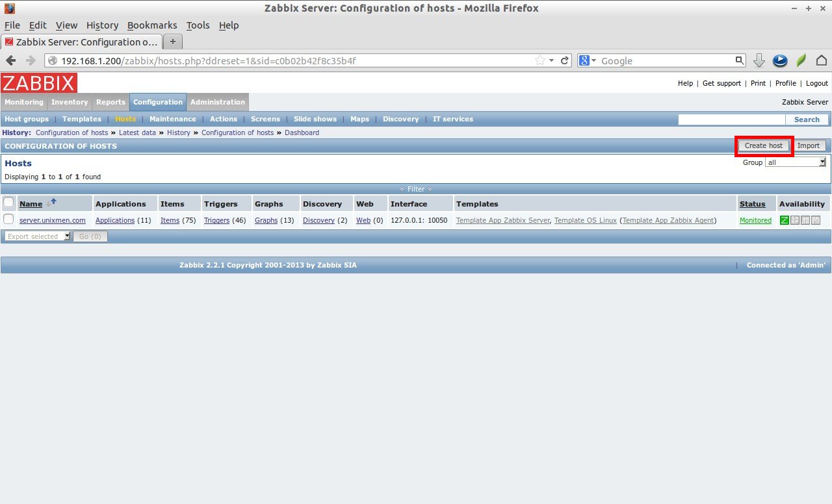Open the Export selected dropdown
The height and width of the screenshot is (504, 832).
[x=37, y=236]
